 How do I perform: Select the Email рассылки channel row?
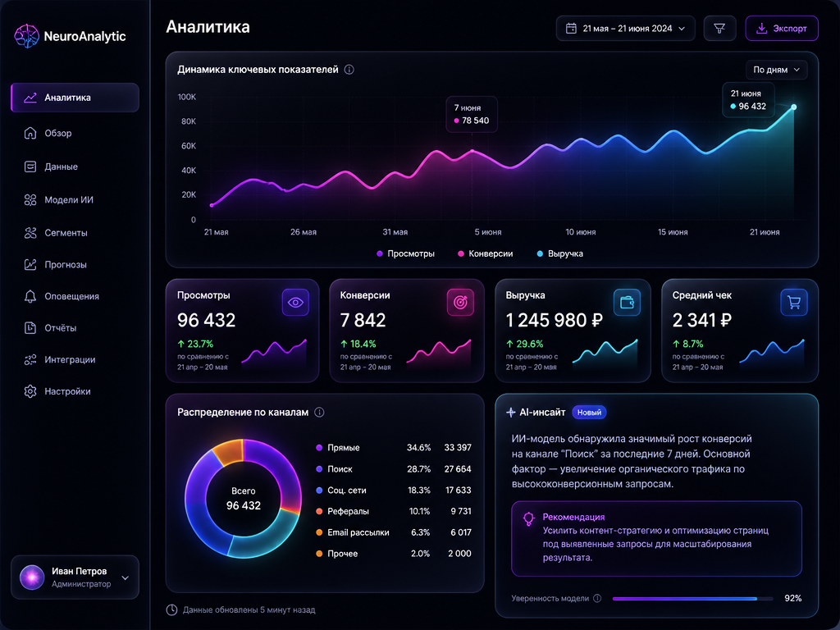(394, 532)
